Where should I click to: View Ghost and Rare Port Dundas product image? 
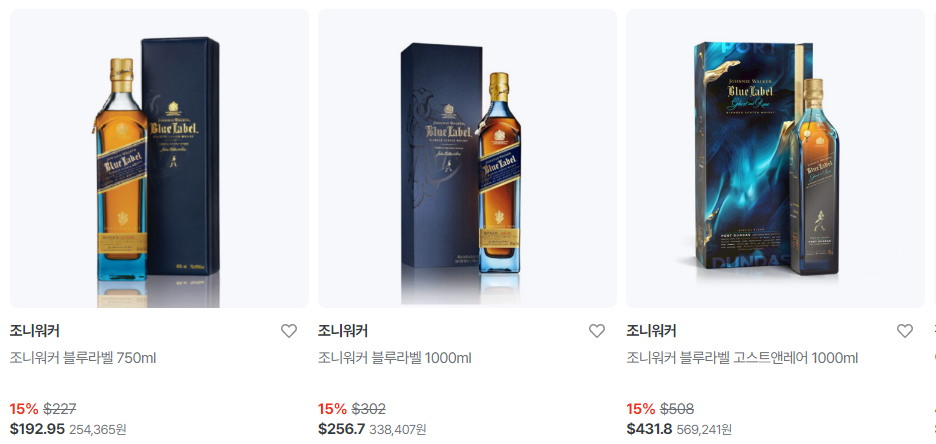(x=775, y=158)
